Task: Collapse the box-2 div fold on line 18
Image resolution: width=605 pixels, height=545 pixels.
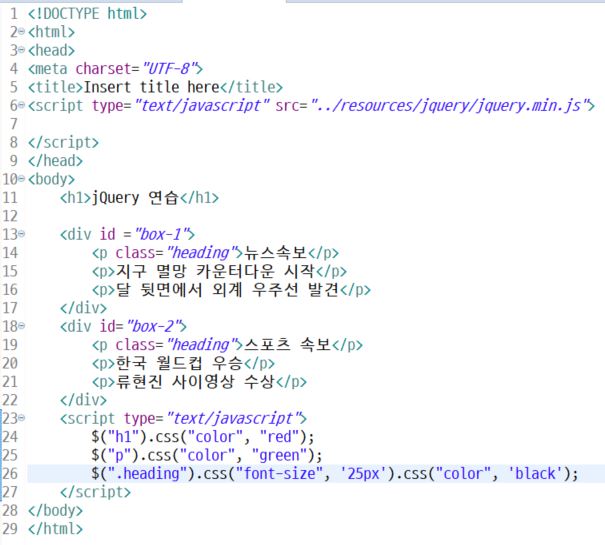Action: (22, 326)
